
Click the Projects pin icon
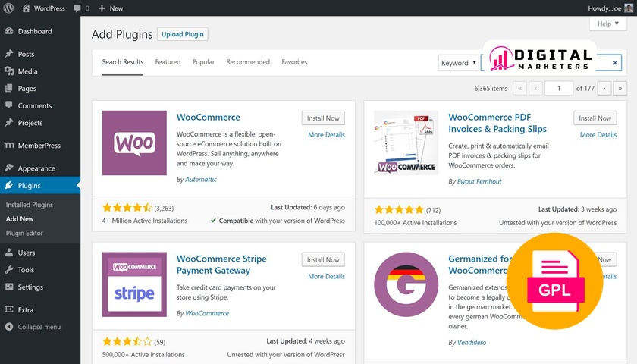click(x=9, y=122)
